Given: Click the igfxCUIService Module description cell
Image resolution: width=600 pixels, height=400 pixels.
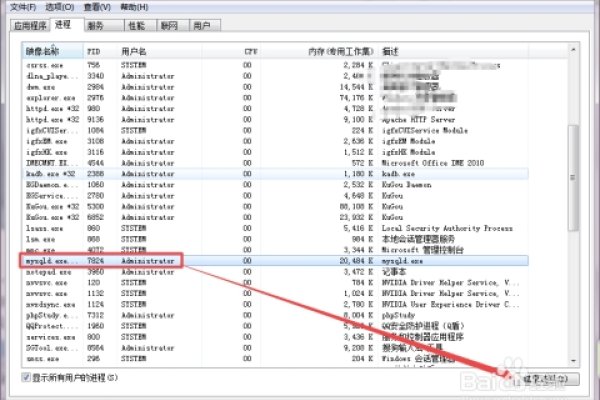Looking at the screenshot, I should click(425, 130).
